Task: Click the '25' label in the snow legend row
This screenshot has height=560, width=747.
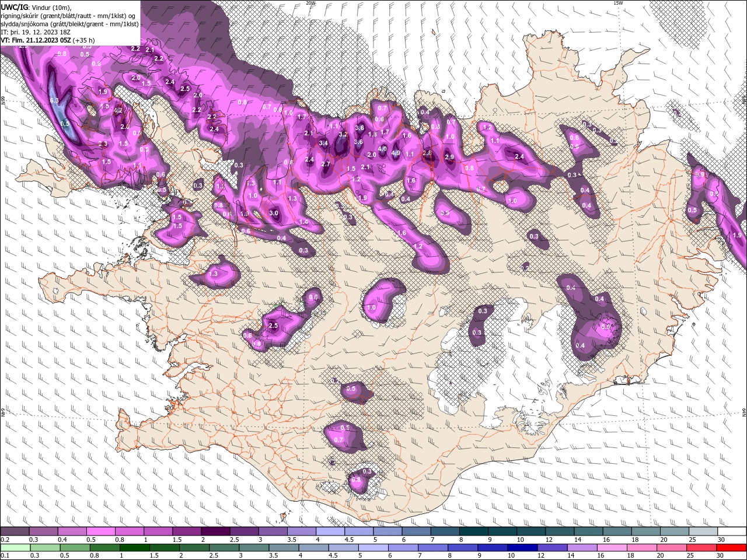Action: point(692,540)
